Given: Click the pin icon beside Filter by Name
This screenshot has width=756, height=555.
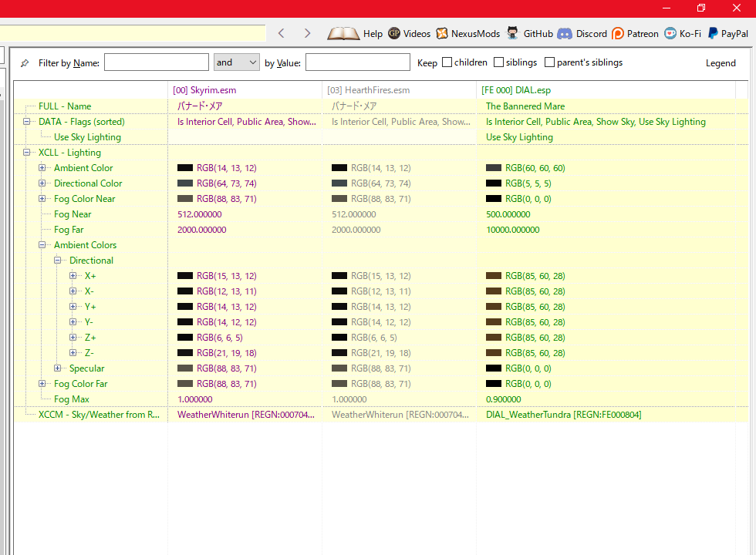Looking at the screenshot, I should pyautogui.click(x=25, y=63).
